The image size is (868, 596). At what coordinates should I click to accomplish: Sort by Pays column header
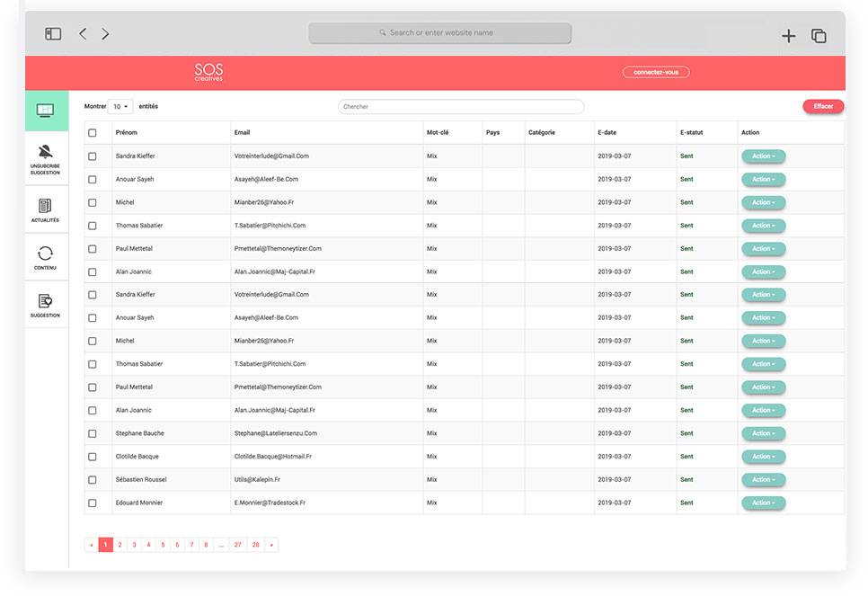coord(492,133)
